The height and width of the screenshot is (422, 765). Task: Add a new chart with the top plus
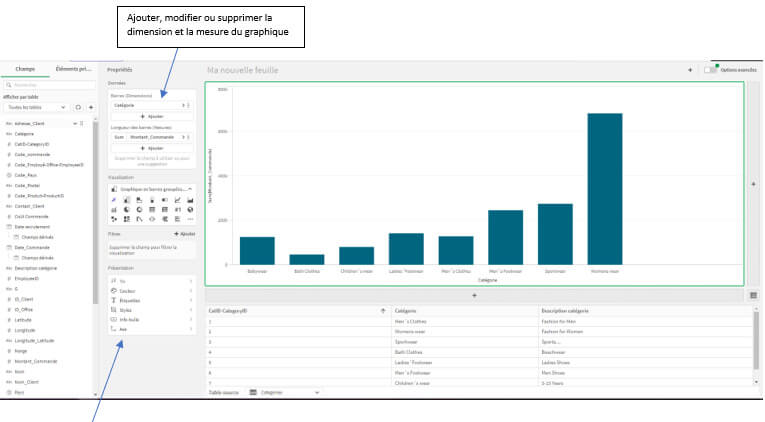690,70
